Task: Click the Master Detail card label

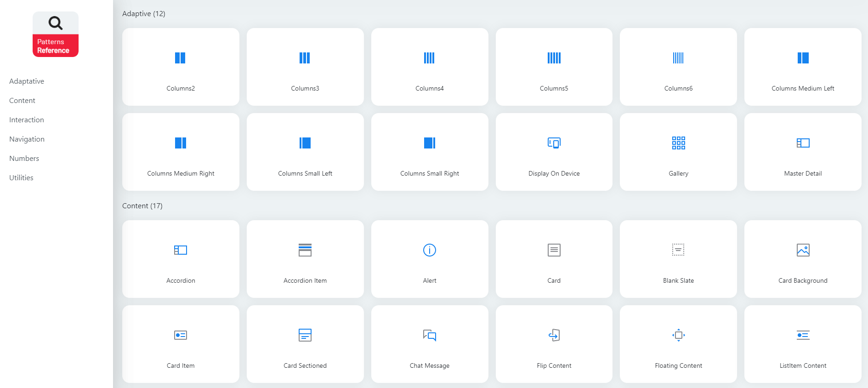Action: coord(803,173)
